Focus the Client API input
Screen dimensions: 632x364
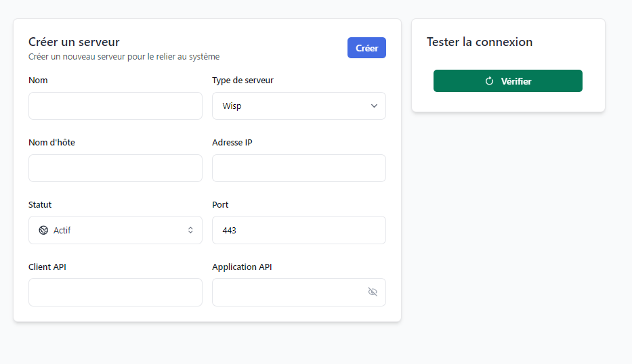click(115, 292)
